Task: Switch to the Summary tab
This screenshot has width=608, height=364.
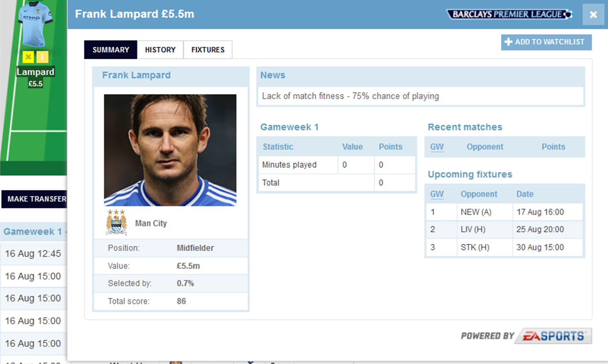Action: tap(111, 50)
